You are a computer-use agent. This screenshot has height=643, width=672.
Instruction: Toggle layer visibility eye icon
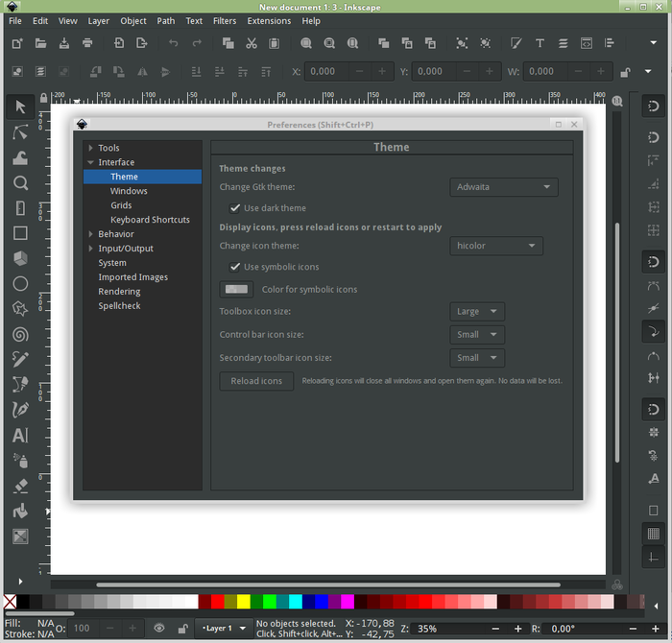tap(159, 629)
